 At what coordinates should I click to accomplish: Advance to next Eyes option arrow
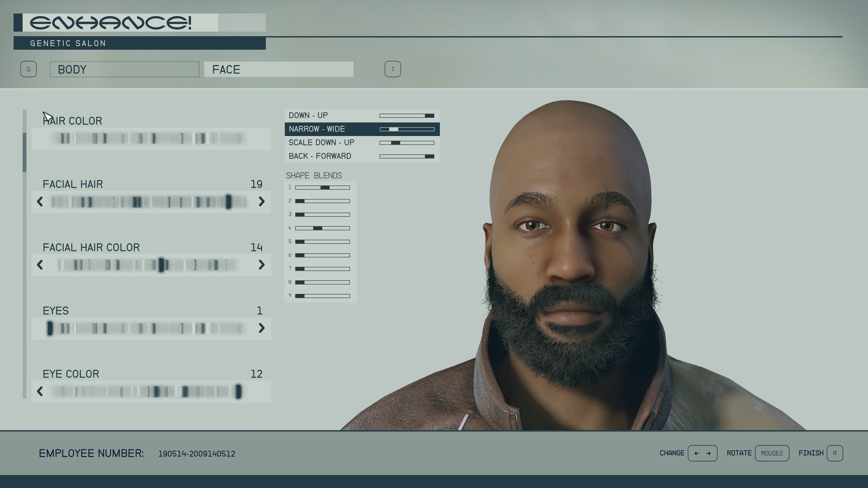tap(261, 328)
